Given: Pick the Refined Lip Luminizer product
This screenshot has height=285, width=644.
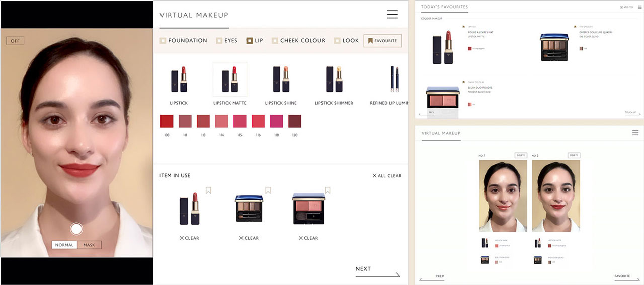Looking at the screenshot, I should (393, 79).
